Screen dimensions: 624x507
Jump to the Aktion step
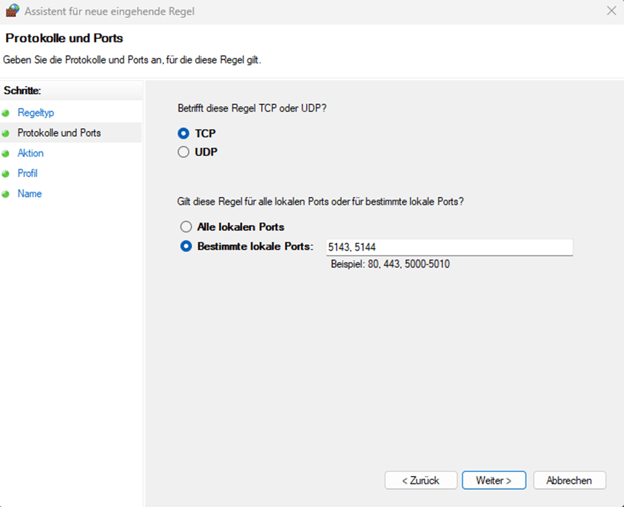point(30,153)
